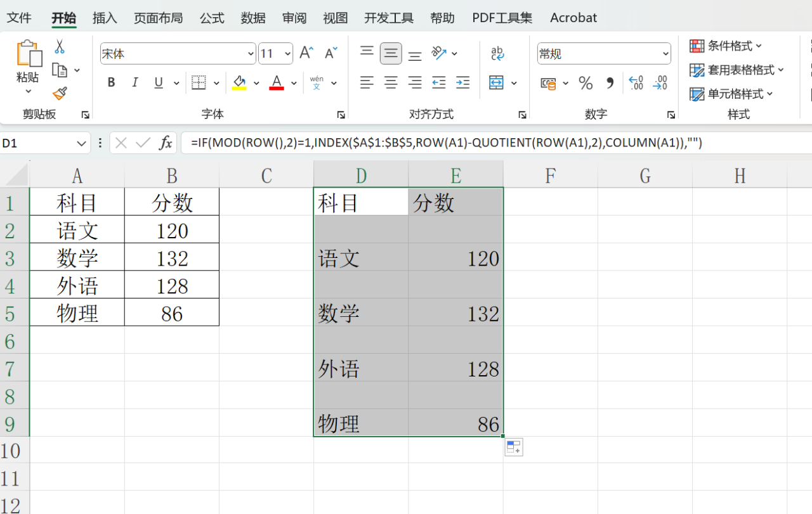Toggle middle vertical alignment
Viewport: 812px width, 514px height.
(x=391, y=53)
